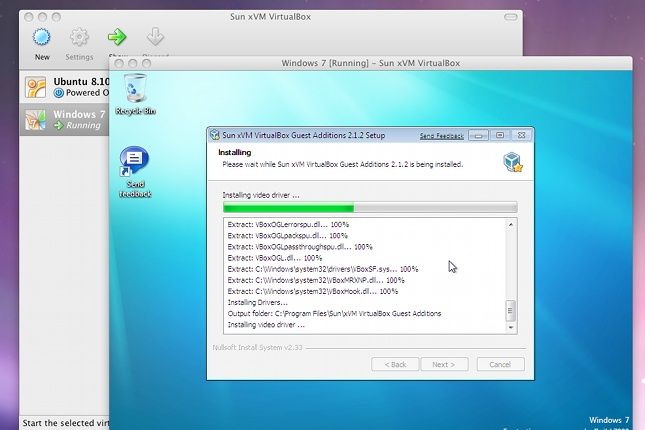The height and width of the screenshot is (430, 645).
Task: Click the 'Start the selected virtual machine' status bar text
Action: 65,423
